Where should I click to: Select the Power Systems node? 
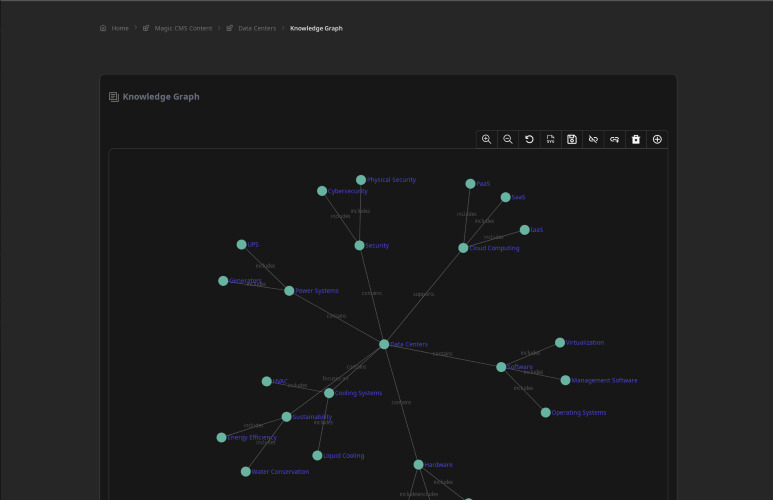pyautogui.click(x=289, y=291)
